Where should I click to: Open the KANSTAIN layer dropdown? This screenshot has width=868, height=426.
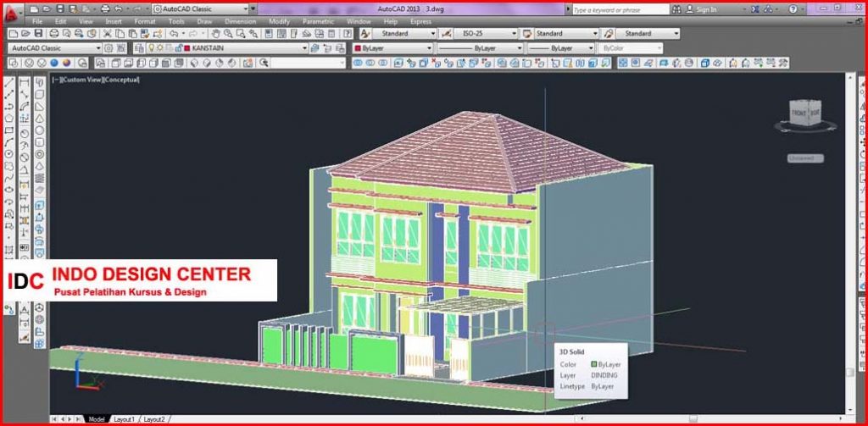point(227,48)
